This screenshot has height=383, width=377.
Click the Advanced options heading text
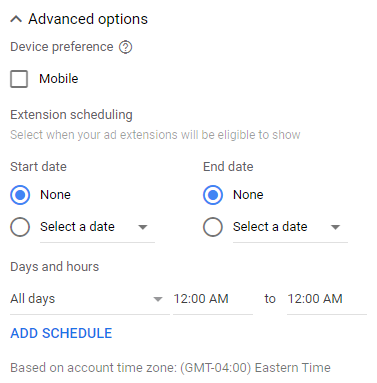click(x=88, y=19)
